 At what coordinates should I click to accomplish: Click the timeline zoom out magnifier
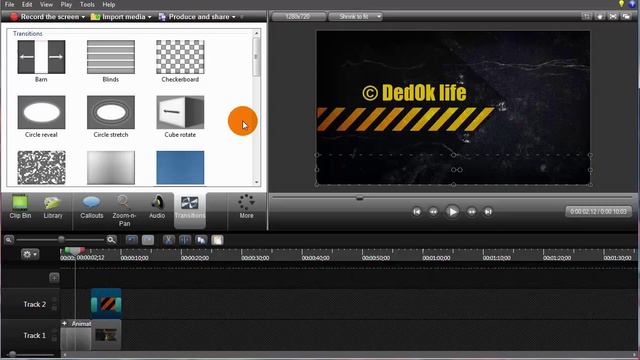[9, 240]
